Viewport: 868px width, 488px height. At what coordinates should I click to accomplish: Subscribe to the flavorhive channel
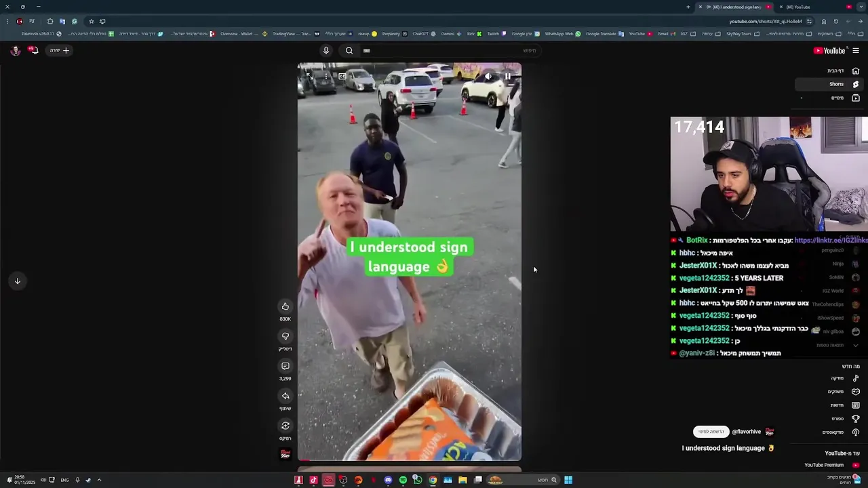711,432
